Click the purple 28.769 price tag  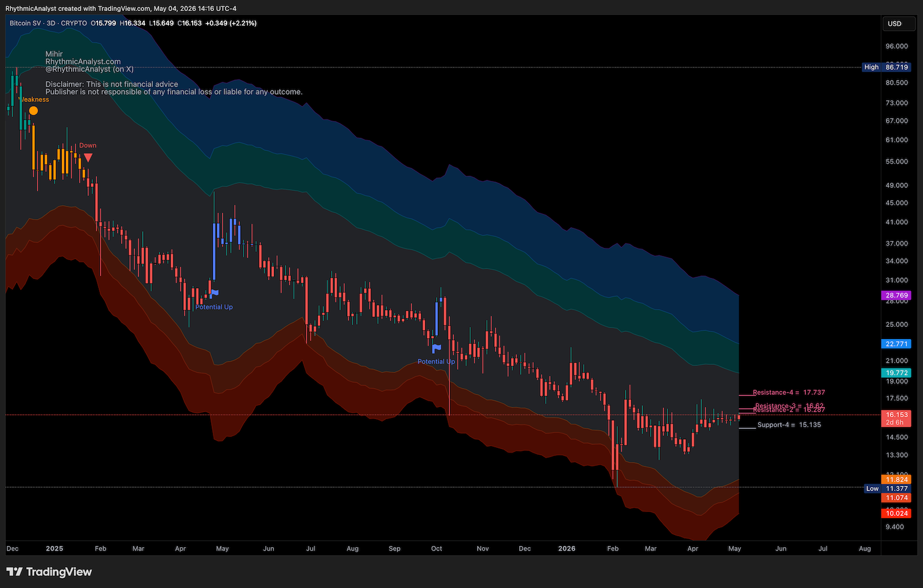click(896, 295)
